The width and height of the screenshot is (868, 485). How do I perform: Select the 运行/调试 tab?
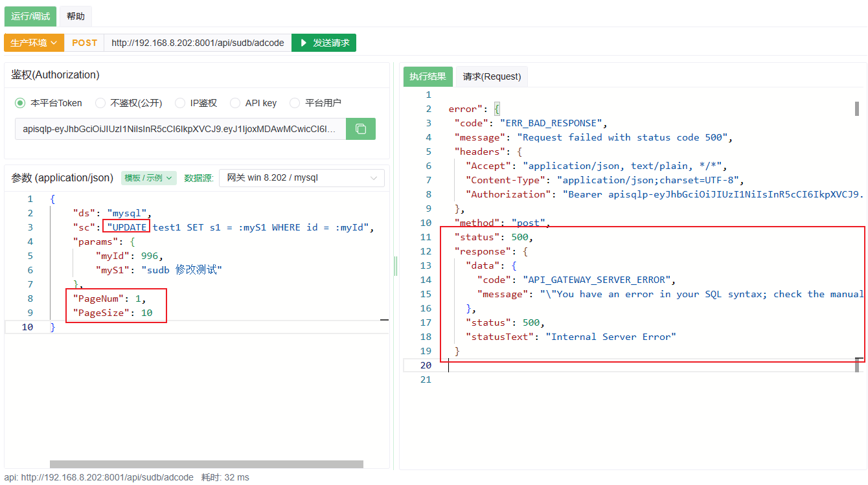30,16
